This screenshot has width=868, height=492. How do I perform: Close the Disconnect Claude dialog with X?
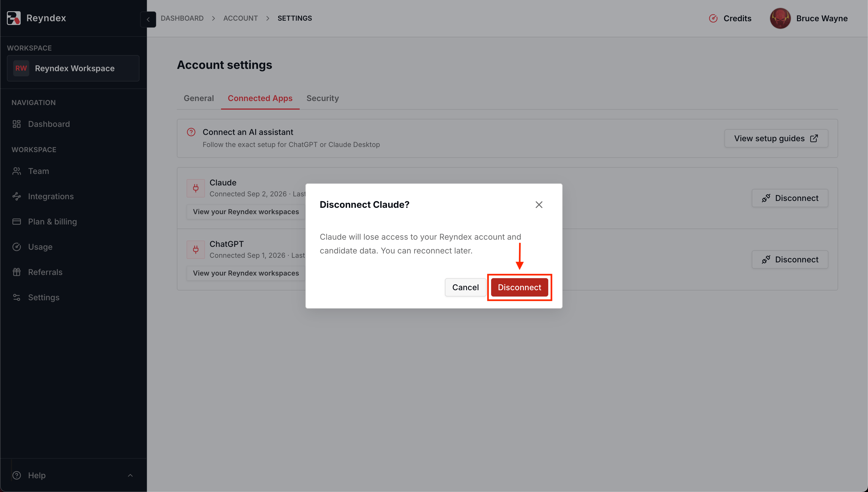[x=538, y=205]
